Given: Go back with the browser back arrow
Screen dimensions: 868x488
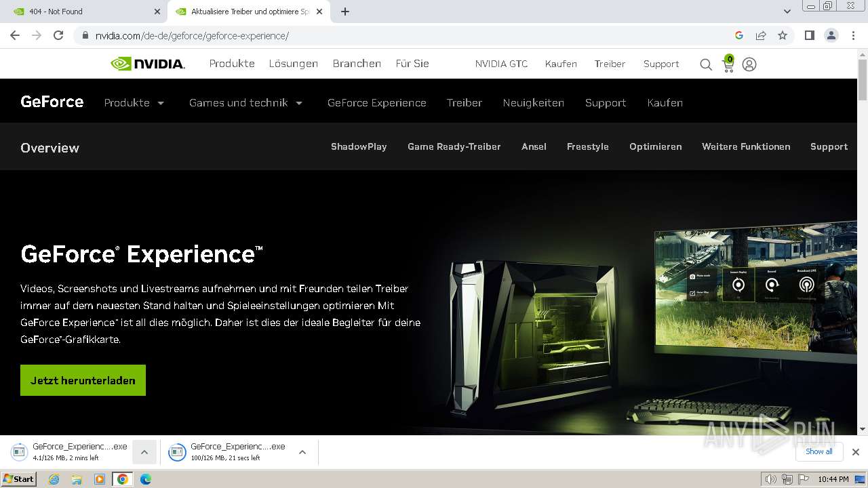Looking at the screenshot, I should (15, 35).
